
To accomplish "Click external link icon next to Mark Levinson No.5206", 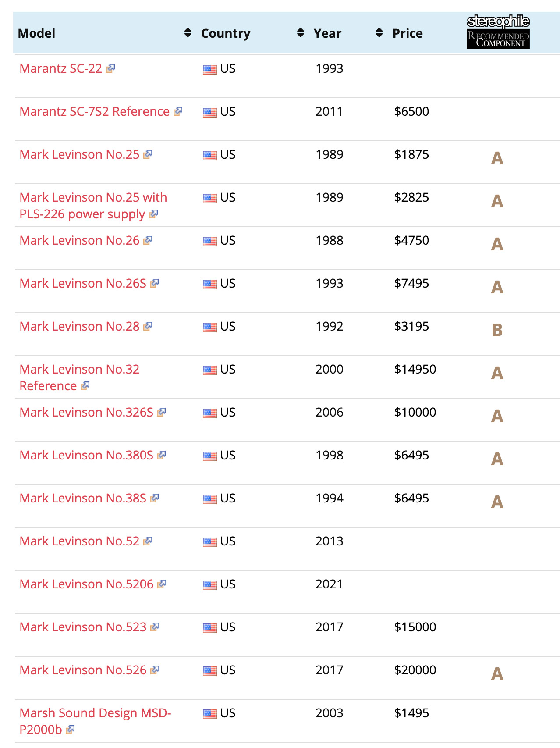I will (x=162, y=584).
